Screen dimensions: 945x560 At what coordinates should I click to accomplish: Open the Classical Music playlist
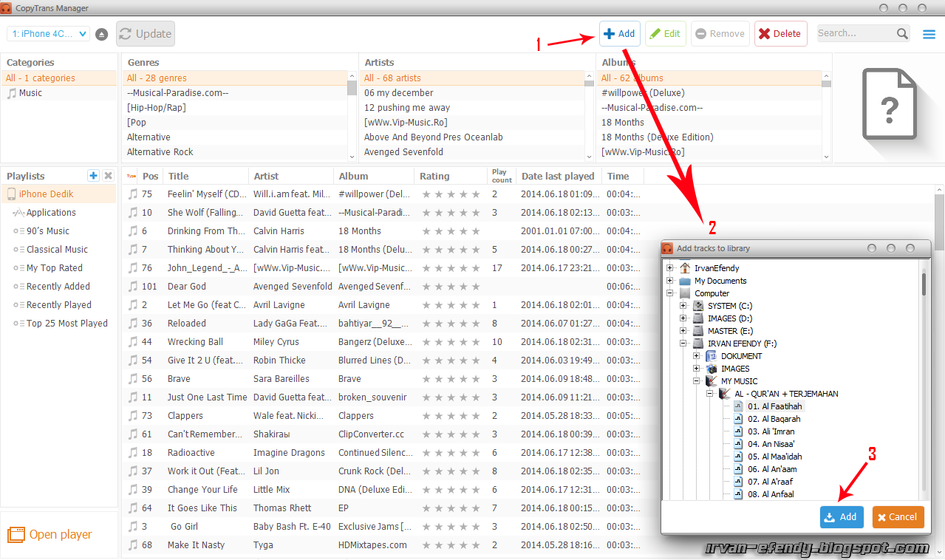click(57, 250)
